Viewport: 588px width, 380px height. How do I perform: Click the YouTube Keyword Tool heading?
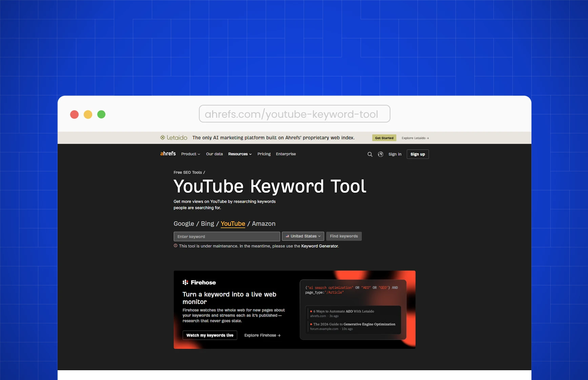click(x=270, y=186)
